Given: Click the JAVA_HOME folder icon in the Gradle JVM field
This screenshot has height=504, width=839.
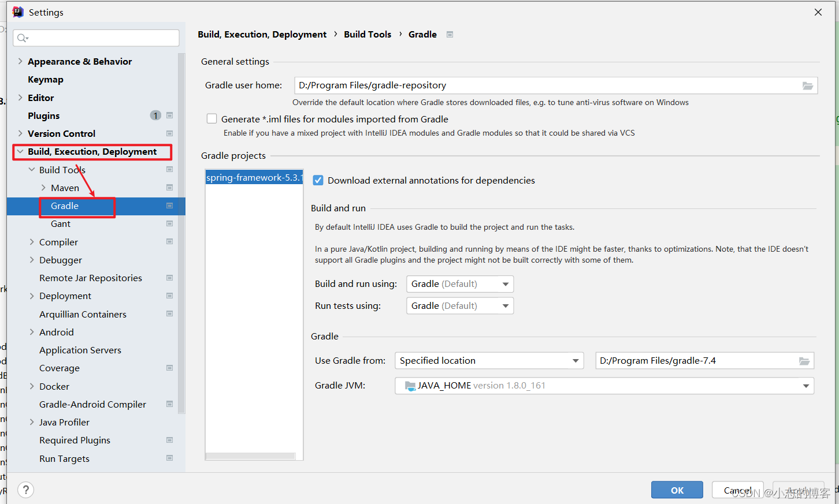Looking at the screenshot, I should 410,386.
